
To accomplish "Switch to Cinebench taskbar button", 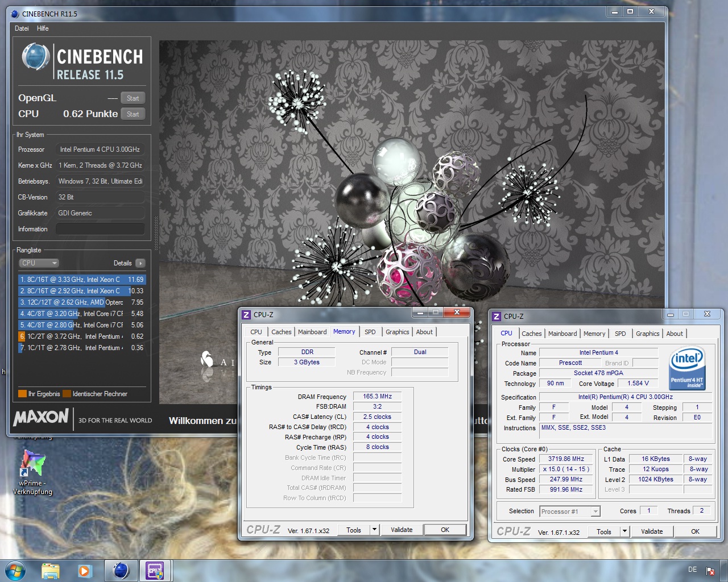I will click(121, 571).
